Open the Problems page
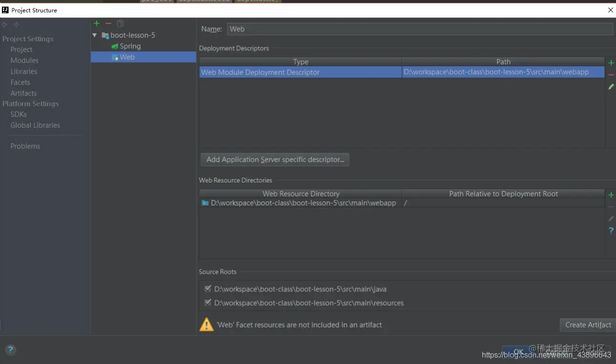616x364 pixels. [25, 146]
